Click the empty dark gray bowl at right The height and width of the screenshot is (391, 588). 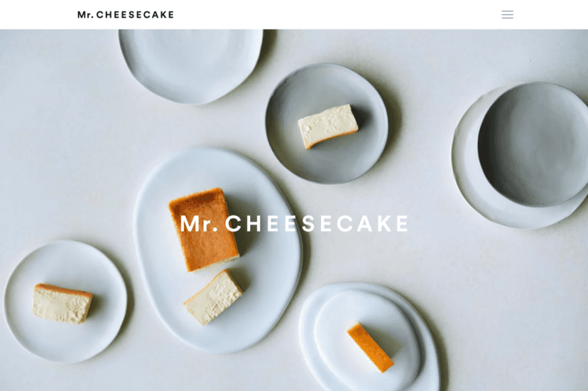click(x=534, y=144)
